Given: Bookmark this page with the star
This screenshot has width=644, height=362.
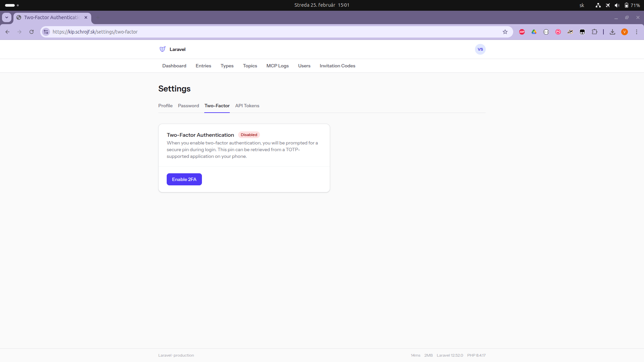Looking at the screenshot, I should point(505,32).
